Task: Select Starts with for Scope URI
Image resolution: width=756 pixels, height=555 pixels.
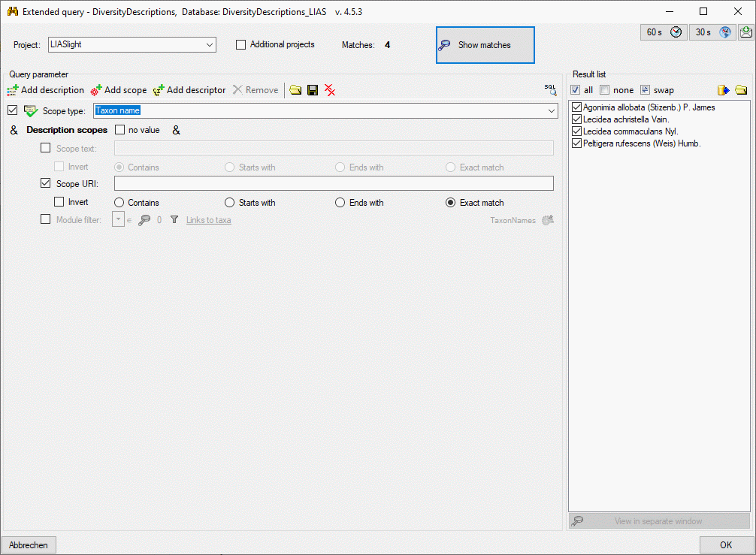Action: [230, 203]
